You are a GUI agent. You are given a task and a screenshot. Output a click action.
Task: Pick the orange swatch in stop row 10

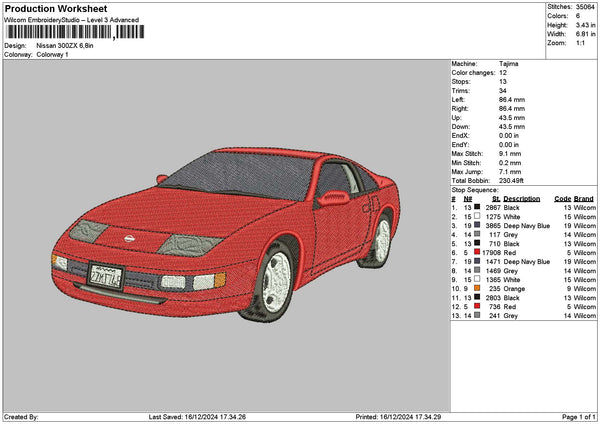coord(477,288)
